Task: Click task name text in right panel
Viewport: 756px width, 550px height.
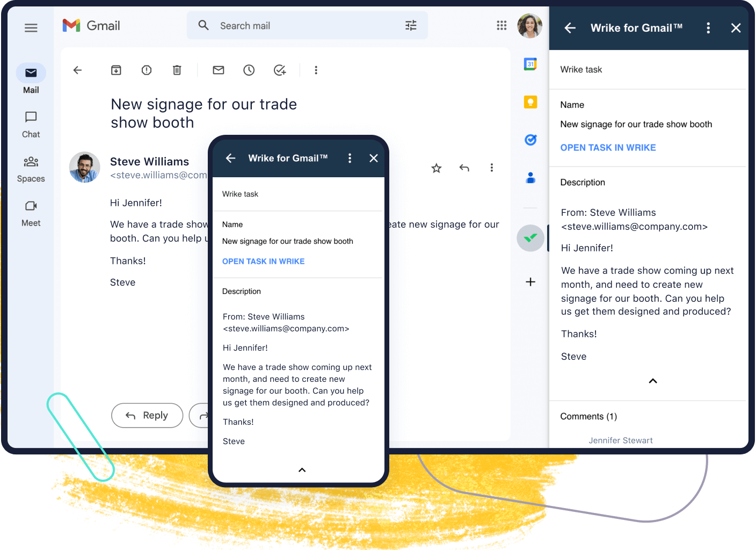Action: tap(636, 124)
